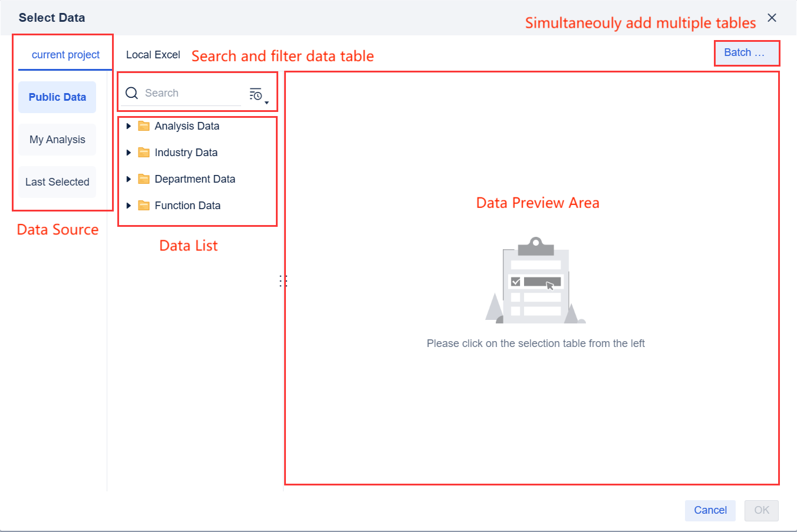This screenshot has height=532, width=797.
Task: Click the clipboard illustration in the preview area
Action: pos(535,279)
